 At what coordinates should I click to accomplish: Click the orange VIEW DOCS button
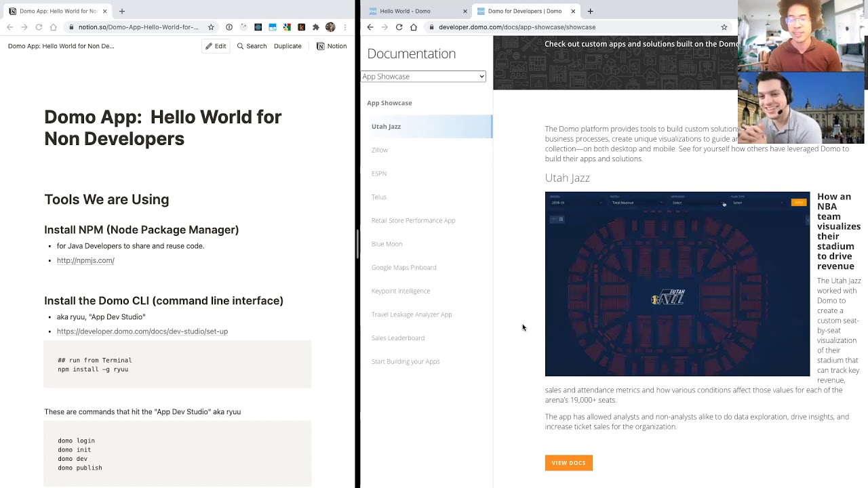coord(569,463)
